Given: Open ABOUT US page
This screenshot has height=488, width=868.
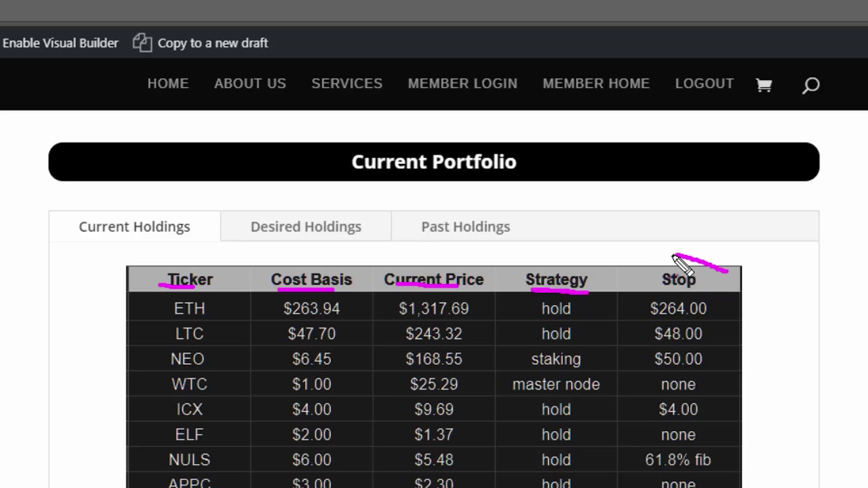Looking at the screenshot, I should pyautogui.click(x=250, y=83).
